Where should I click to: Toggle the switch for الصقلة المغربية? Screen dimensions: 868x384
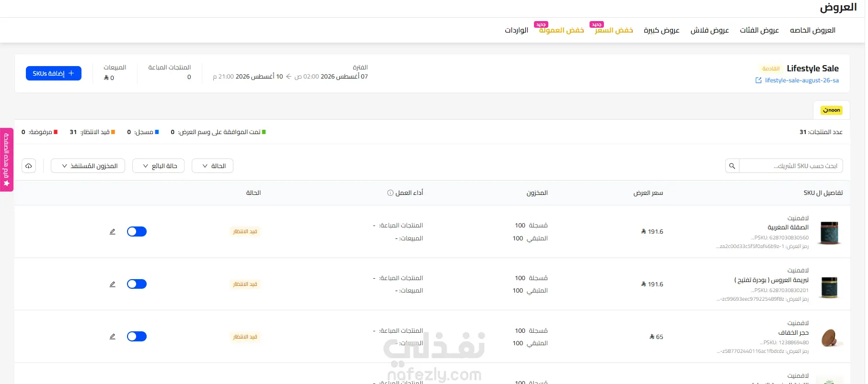point(137,232)
